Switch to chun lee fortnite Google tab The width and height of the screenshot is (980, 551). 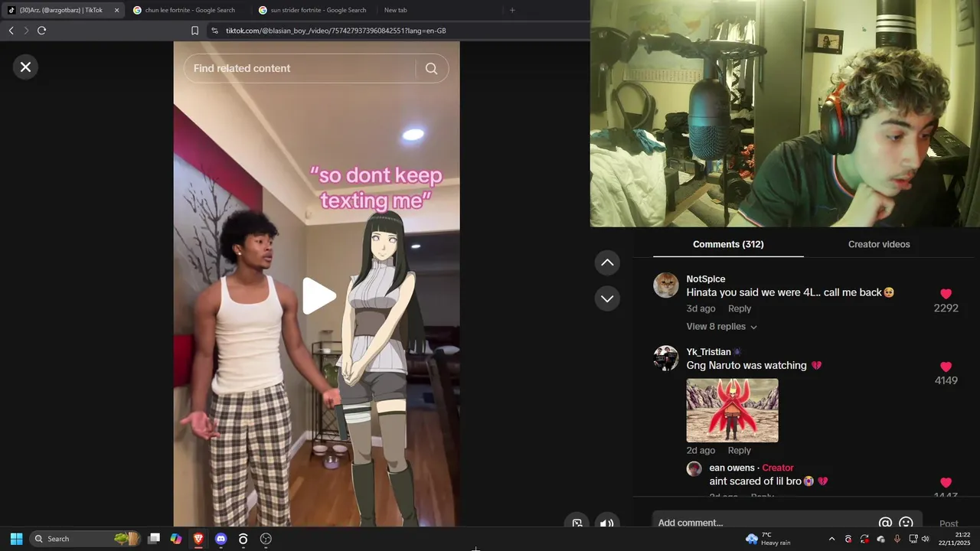[x=190, y=10]
